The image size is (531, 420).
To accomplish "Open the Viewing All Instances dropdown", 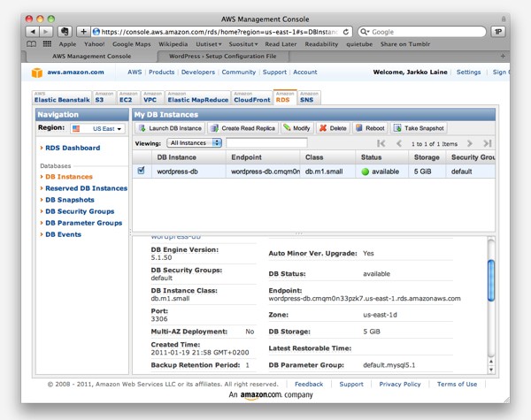I will tap(195, 143).
